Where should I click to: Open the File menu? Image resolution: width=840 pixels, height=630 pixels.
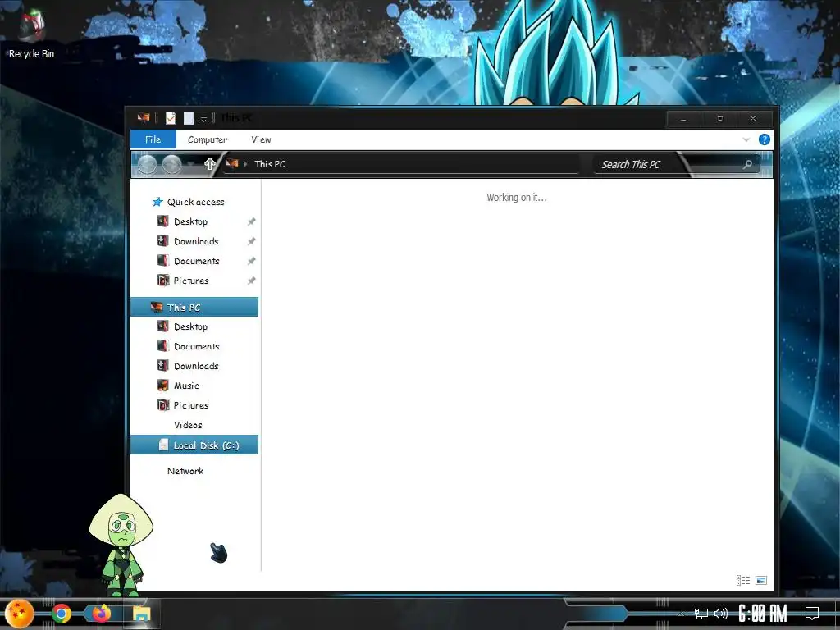click(x=153, y=139)
